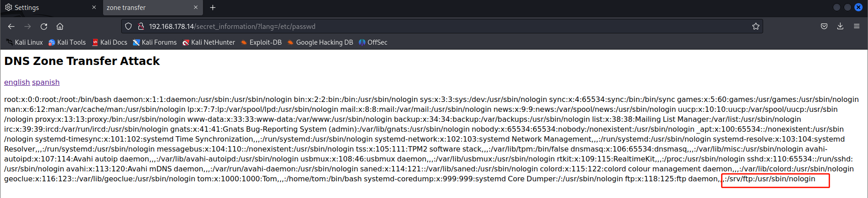Reload the current page
The width and height of the screenshot is (868, 198).
coord(44,27)
